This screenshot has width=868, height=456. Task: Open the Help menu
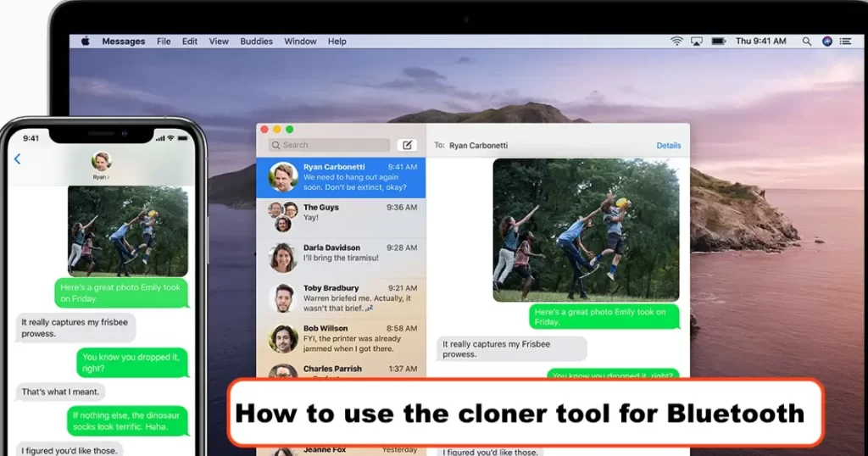click(x=337, y=42)
